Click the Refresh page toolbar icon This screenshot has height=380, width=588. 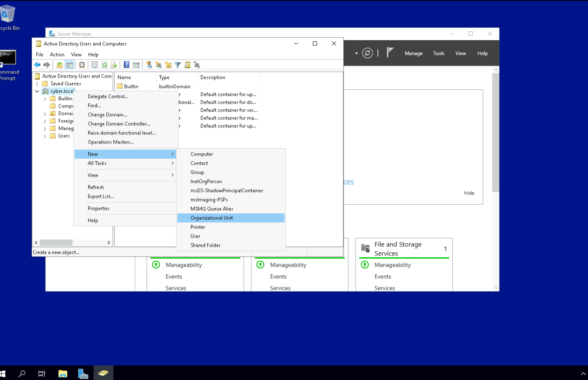[x=104, y=65]
